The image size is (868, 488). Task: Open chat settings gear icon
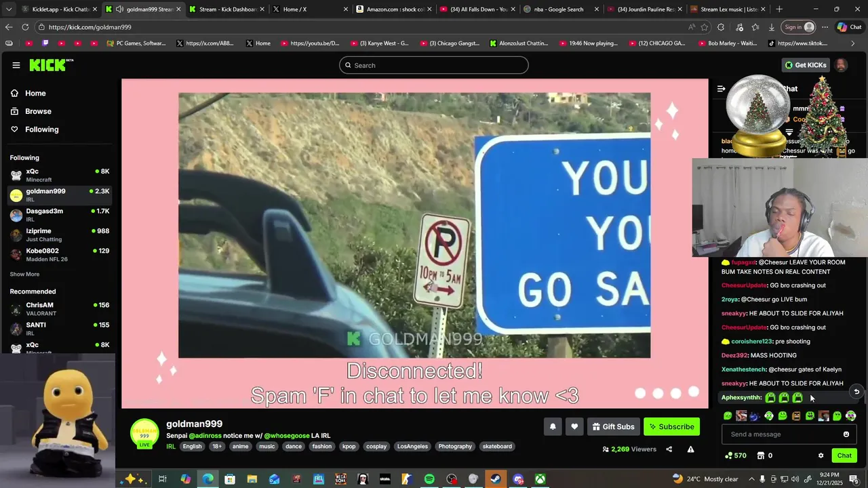821,455
